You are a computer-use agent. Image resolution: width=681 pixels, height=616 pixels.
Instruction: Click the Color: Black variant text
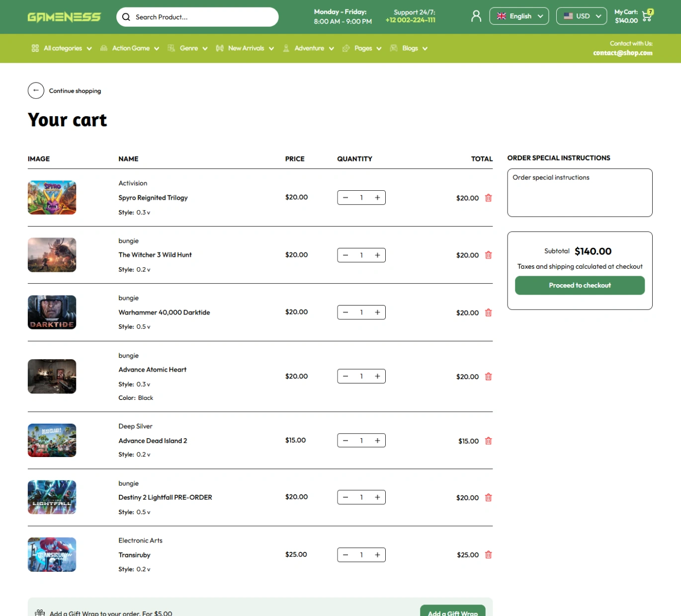[136, 398]
